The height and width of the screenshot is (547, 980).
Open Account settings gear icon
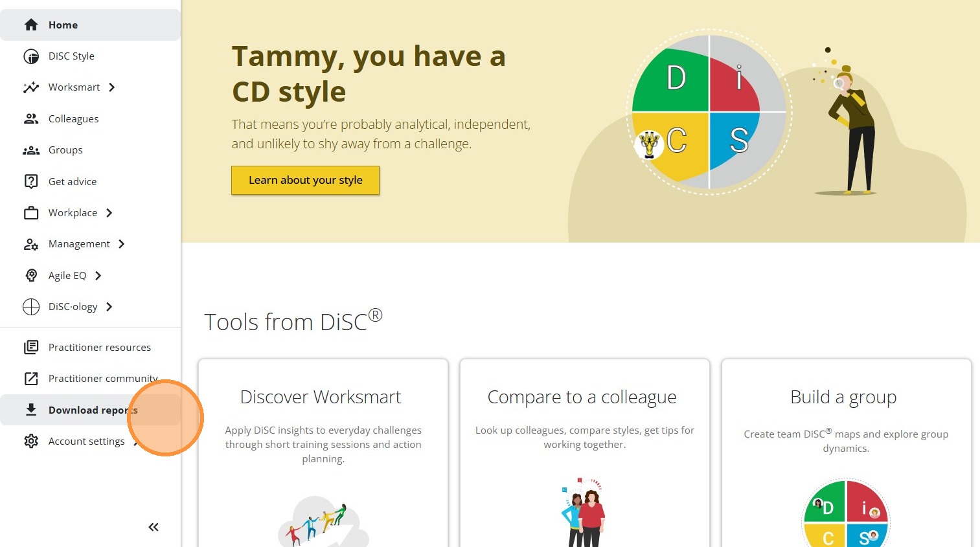click(x=31, y=441)
